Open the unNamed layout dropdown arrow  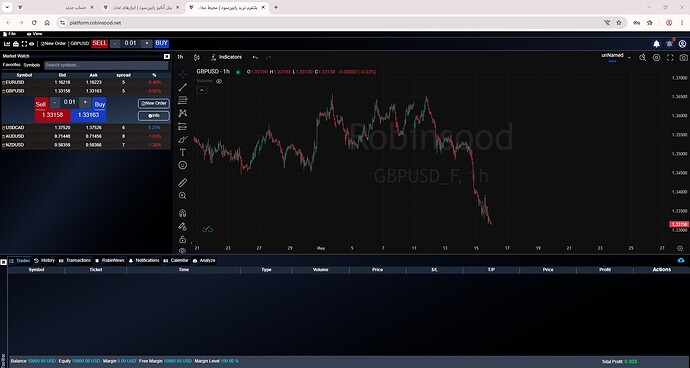629,57
